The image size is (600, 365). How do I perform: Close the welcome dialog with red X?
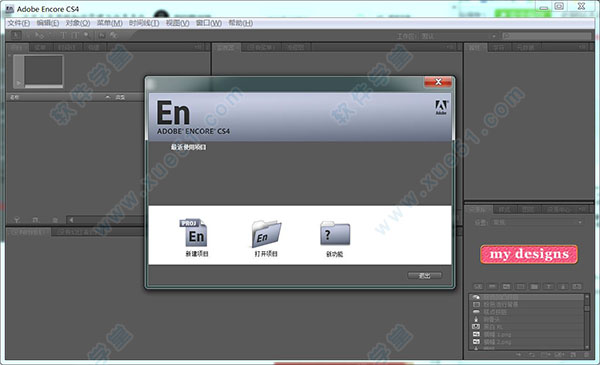pos(438,81)
